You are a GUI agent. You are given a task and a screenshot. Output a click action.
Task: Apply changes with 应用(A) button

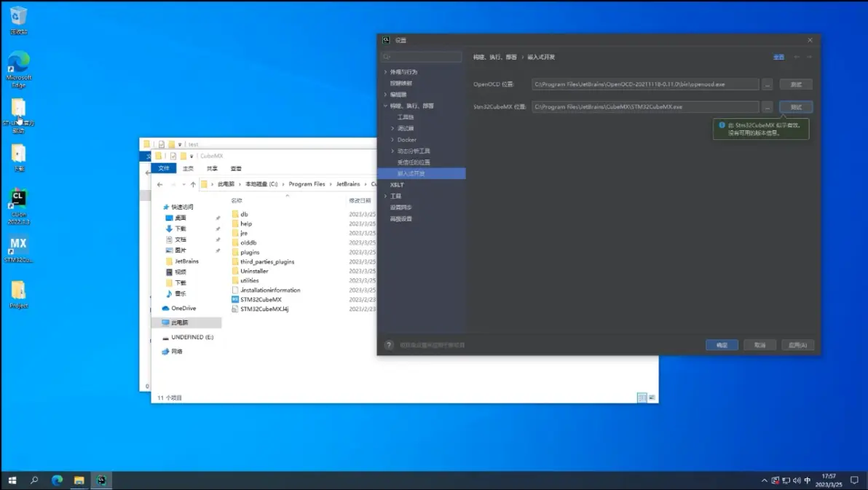click(x=797, y=345)
